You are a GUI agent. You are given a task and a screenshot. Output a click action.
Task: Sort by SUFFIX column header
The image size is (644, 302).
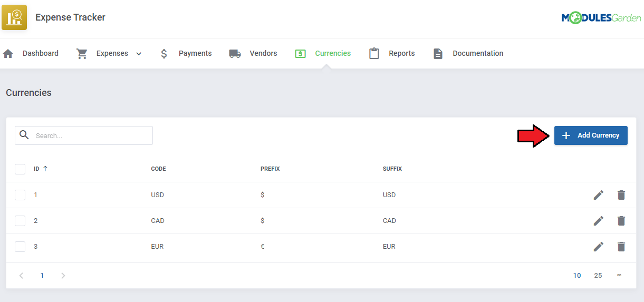point(392,169)
